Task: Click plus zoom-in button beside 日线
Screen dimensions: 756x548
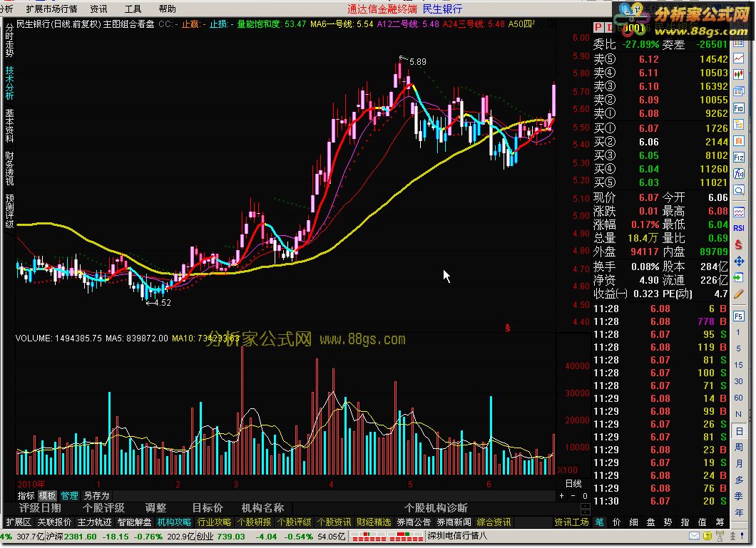Action: 562,495
